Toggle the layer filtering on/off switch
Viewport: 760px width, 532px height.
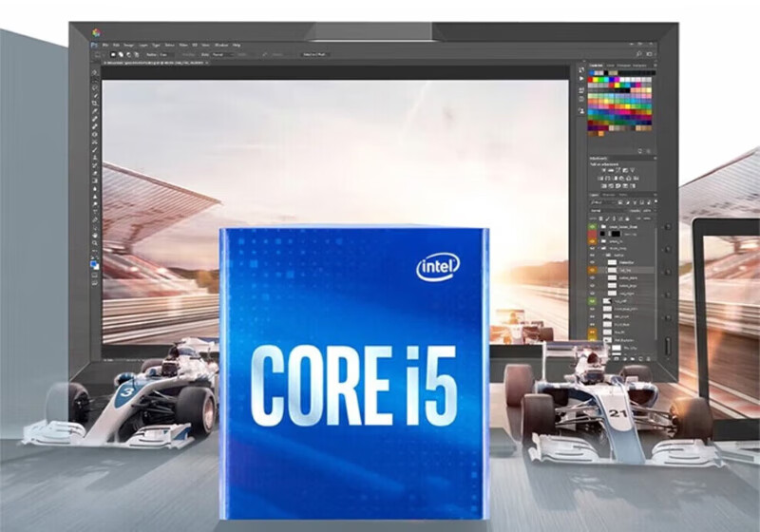(655, 201)
